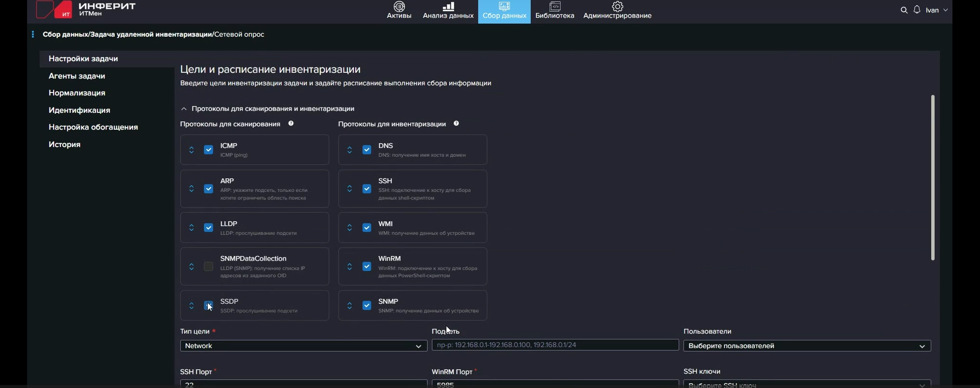Image resolution: width=980 pixels, height=388 pixels.
Task: Click the search magnifier icon
Action: pyautogui.click(x=904, y=10)
